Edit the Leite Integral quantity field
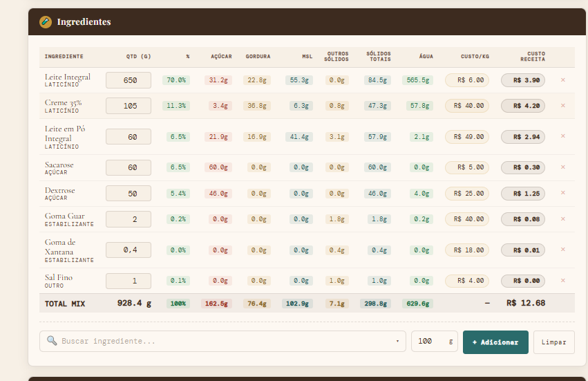This screenshot has height=381, width=588. [129, 80]
